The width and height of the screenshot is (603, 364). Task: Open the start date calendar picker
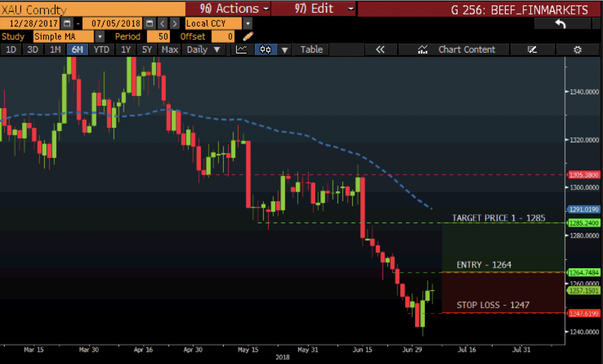[67, 23]
